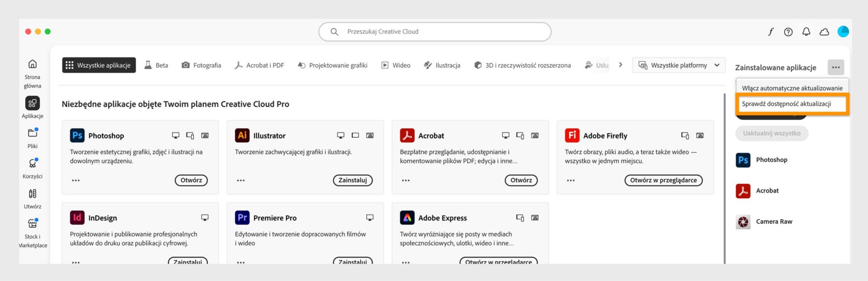This screenshot has height=281, width=868.
Task: Expand more categories with the chevron arrow
Action: click(620, 65)
